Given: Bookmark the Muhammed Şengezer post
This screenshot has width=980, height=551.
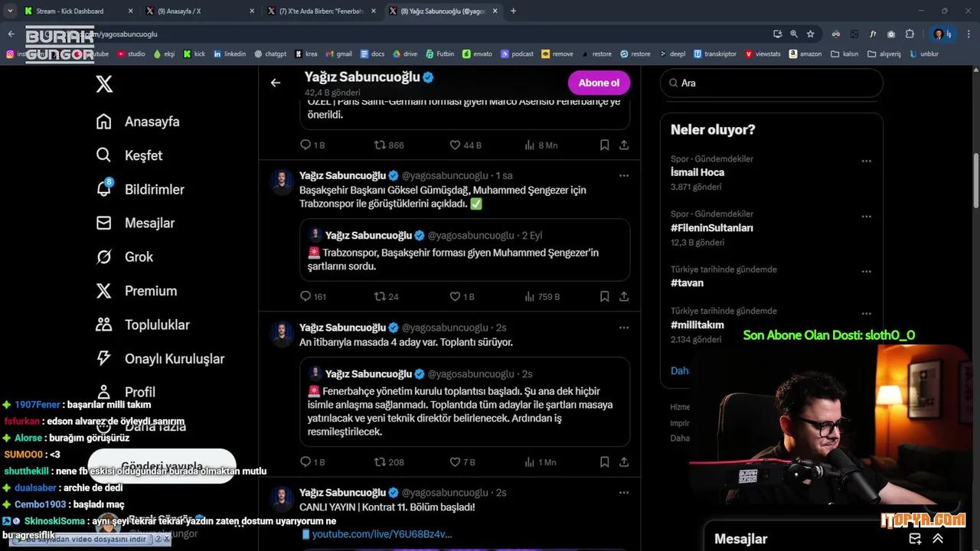Looking at the screenshot, I should click(x=605, y=296).
